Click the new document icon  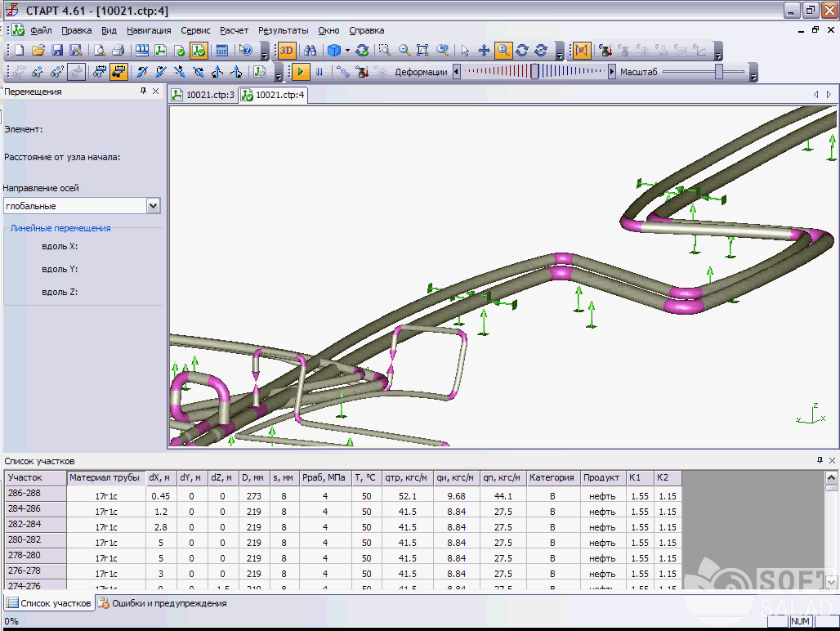(18, 51)
